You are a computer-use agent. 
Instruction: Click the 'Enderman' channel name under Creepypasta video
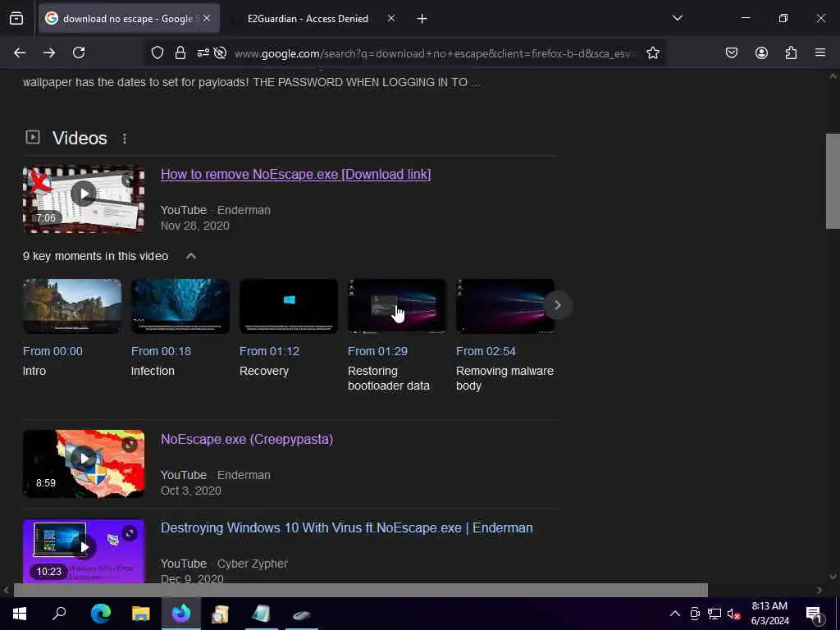244,475
